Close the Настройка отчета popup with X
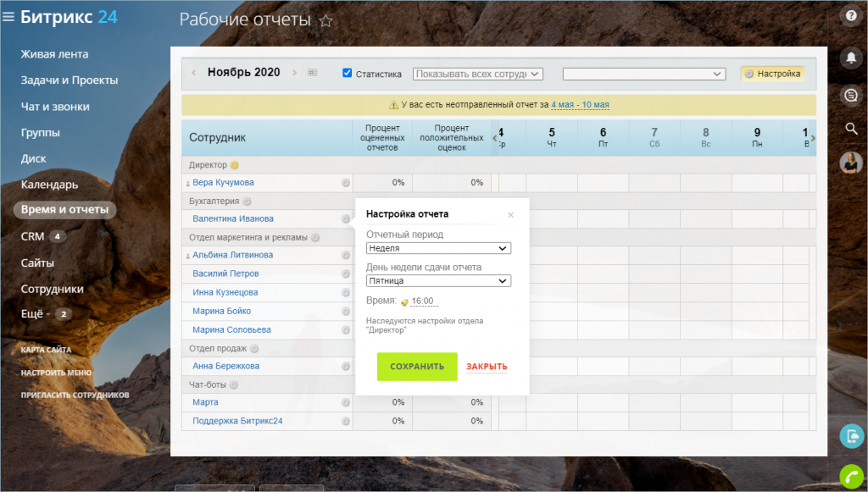 (x=510, y=215)
